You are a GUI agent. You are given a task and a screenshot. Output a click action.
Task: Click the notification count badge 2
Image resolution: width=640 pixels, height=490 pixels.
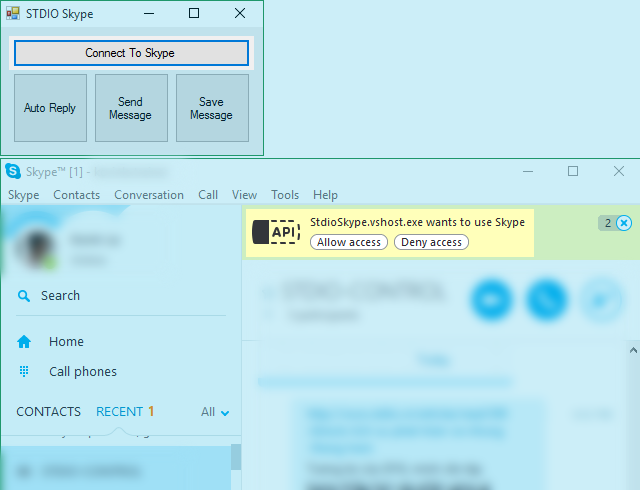click(607, 223)
